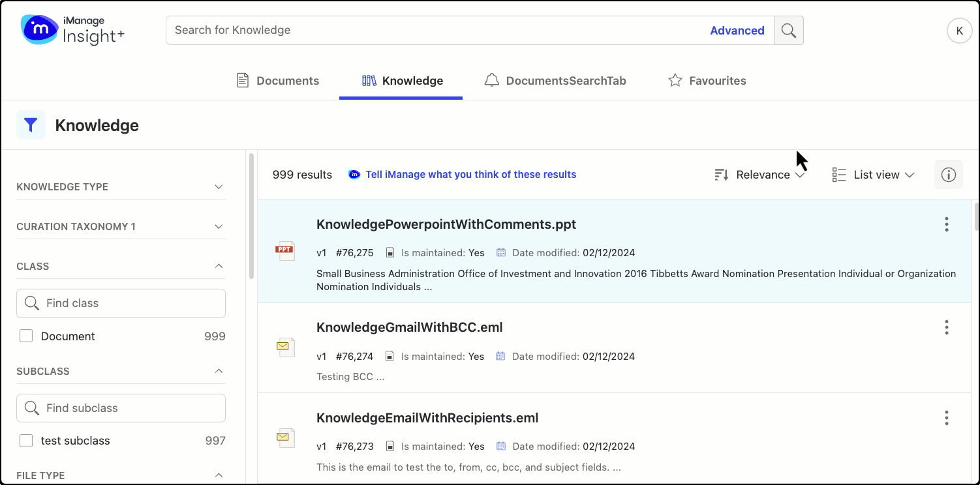This screenshot has height=485, width=980.
Task: Open three-dot menu for KnowledgeGmailWithBCC.eml
Action: tap(946, 327)
